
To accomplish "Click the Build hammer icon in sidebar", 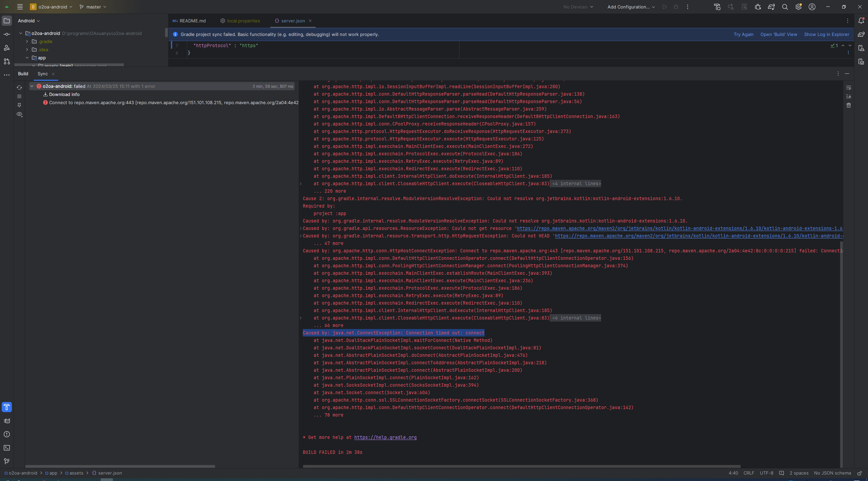I will (7, 407).
